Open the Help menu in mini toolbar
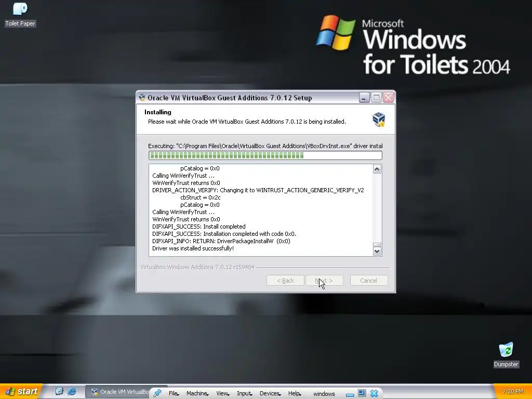Viewport: 532px width, 399px height. pyautogui.click(x=295, y=393)
